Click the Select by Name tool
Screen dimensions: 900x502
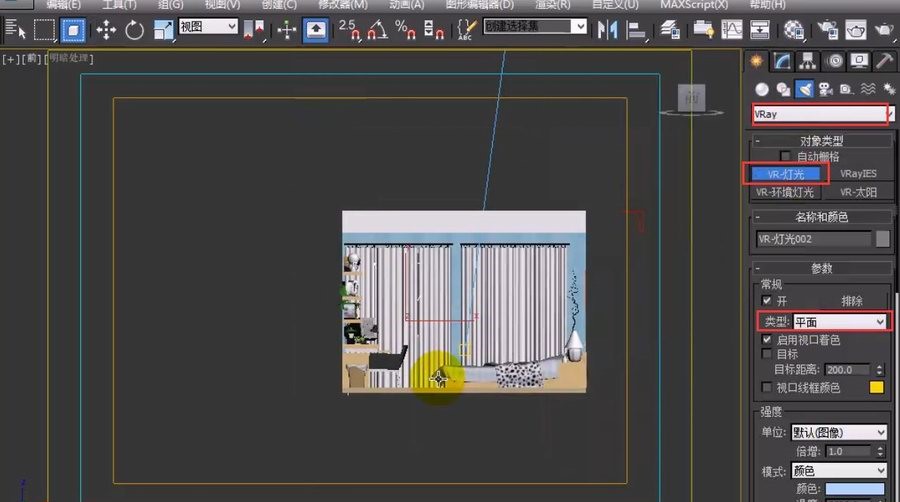pos(15,29)
